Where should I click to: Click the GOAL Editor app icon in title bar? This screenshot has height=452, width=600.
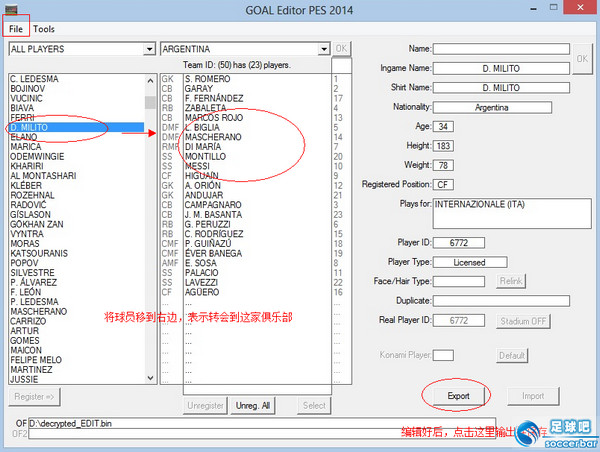pyautogui.click(x=11, y=9)
